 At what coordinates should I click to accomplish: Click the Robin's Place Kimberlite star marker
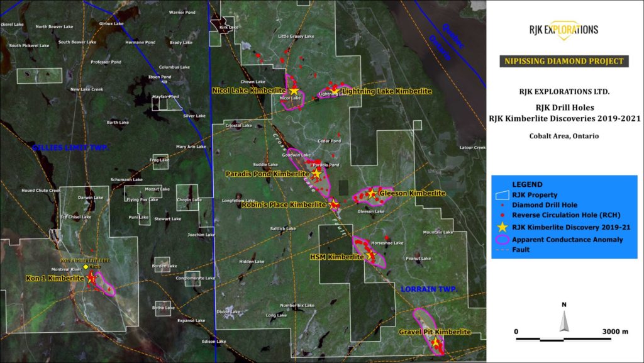[x=334, y=204]
